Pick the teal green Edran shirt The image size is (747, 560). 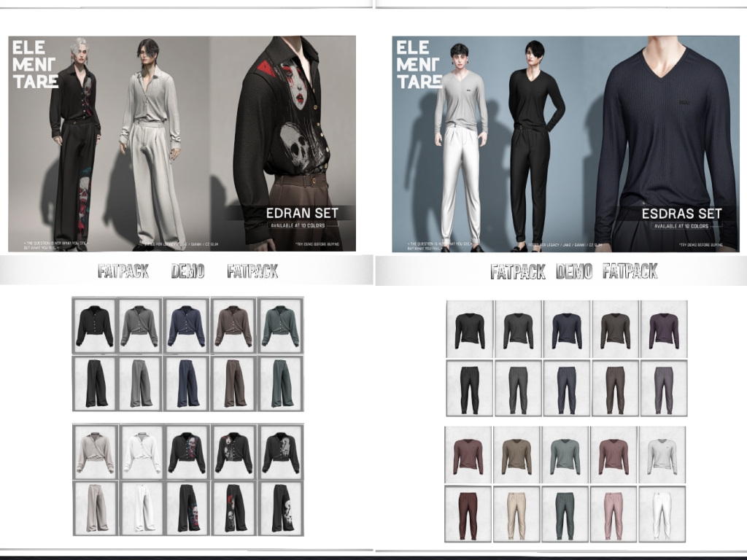click(281, 325)
